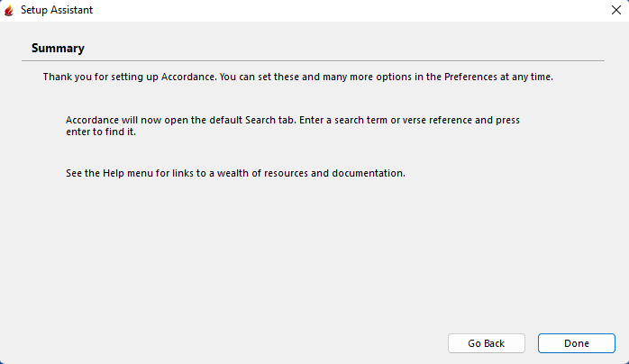Click the 'verse reference' phrase
629x364 pixels.
click(433, 120)
